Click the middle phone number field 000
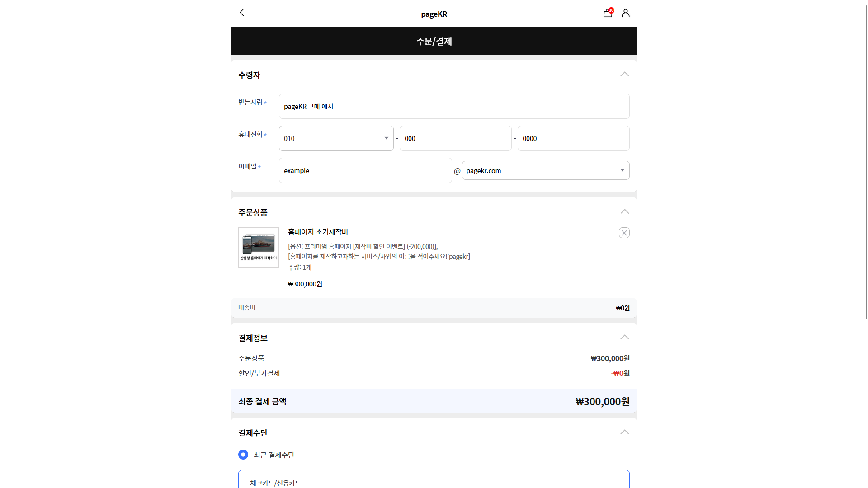This screenshot has height=488, width=868. [x=455, y=138]
